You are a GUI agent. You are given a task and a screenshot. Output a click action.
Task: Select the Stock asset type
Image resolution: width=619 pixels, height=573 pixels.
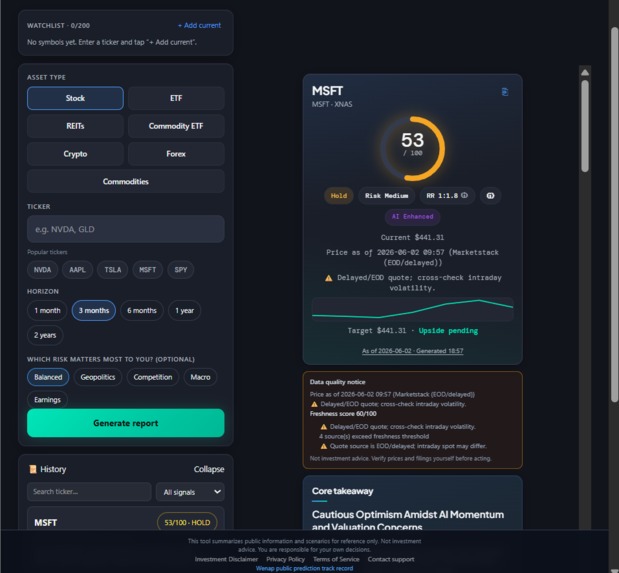click(75, 98)
